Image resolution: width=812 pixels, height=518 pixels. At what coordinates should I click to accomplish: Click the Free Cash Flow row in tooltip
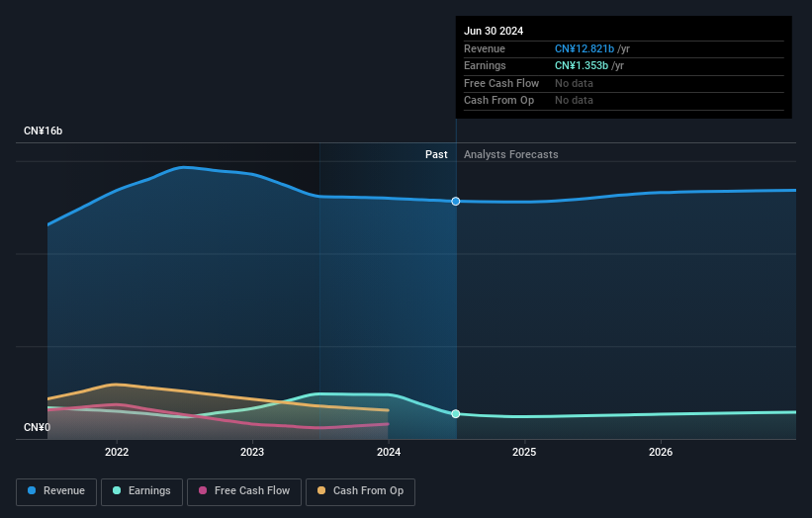[623, 83]
